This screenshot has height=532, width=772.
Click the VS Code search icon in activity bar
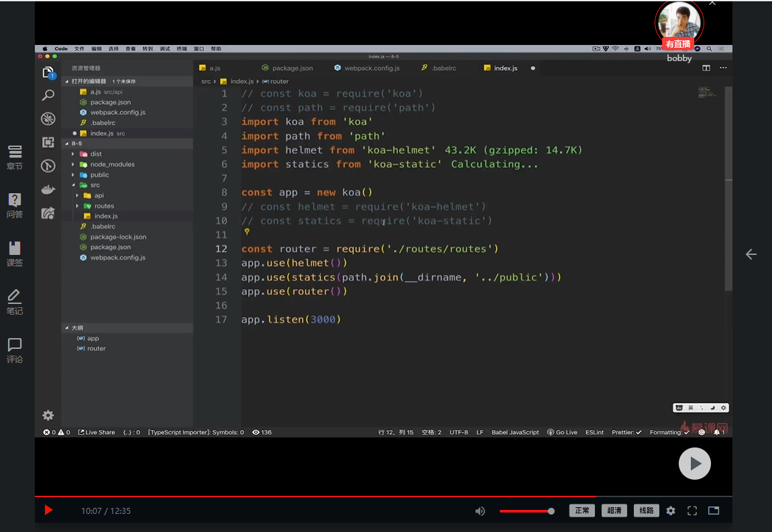click(x=48, y=96)
